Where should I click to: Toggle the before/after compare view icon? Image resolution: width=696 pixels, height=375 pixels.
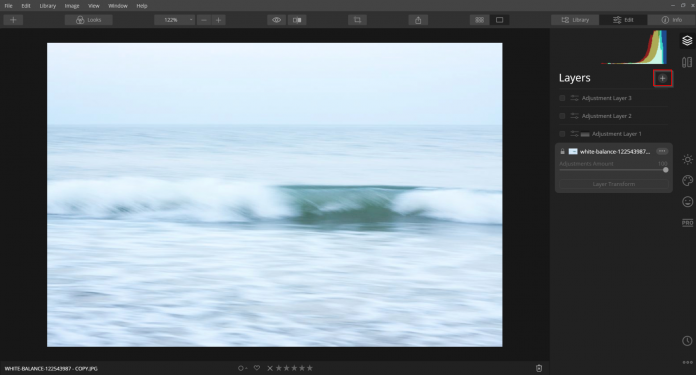click(297, 20)
